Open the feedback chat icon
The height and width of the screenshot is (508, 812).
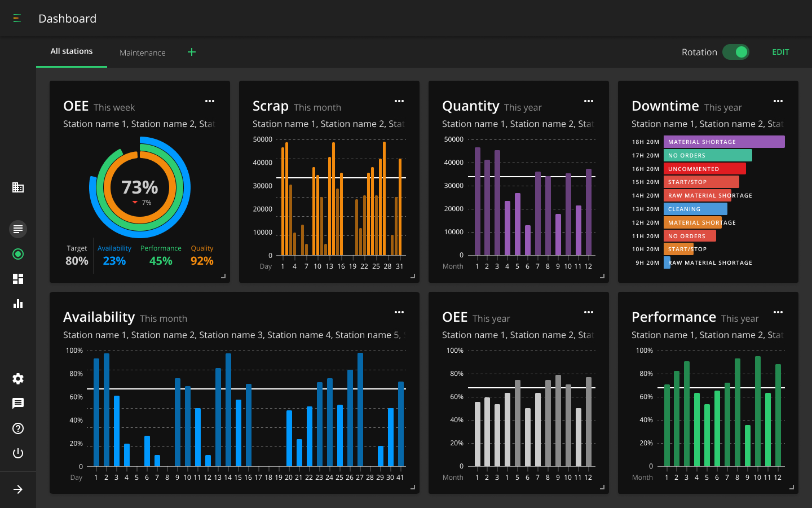pyautogui.click(x=17, y=404)
